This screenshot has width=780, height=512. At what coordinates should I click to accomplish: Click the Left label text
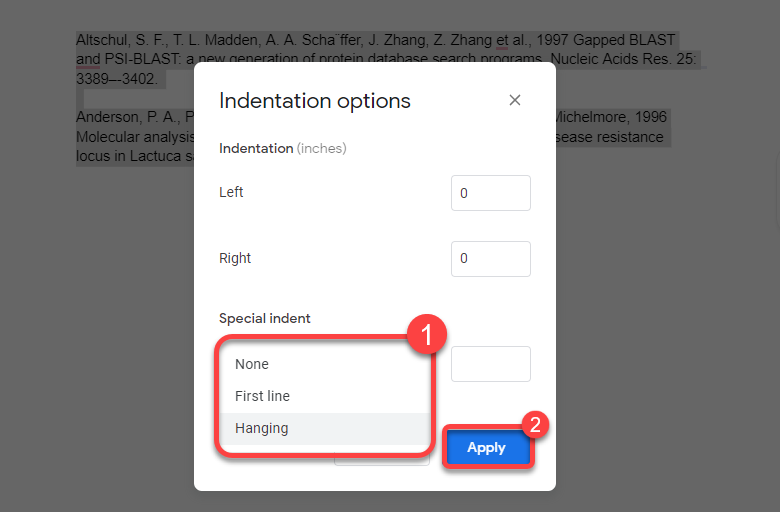point(231,192)
